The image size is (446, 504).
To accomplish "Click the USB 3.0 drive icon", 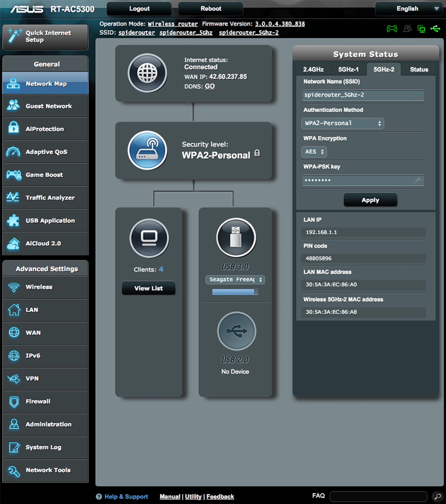I will 236,237.
